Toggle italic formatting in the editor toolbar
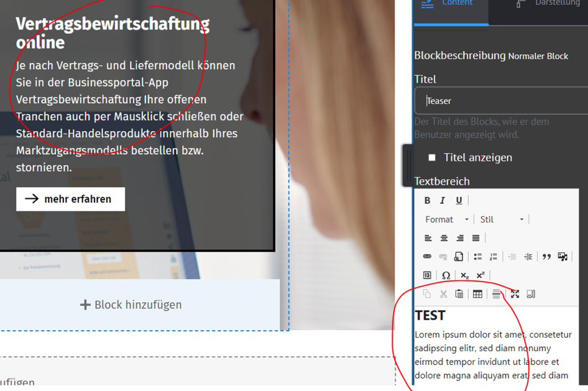The height and width of the screenshot is (391, 588). tap(443, 201)
